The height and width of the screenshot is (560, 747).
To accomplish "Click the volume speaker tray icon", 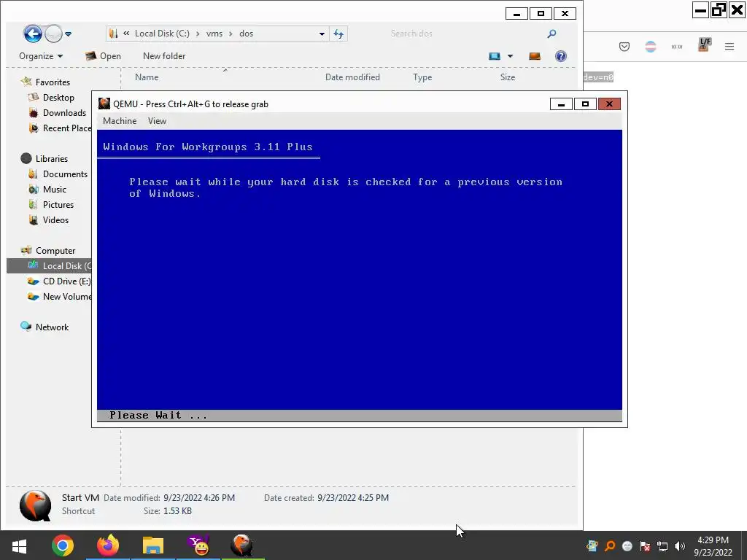I will pos(680,546).
